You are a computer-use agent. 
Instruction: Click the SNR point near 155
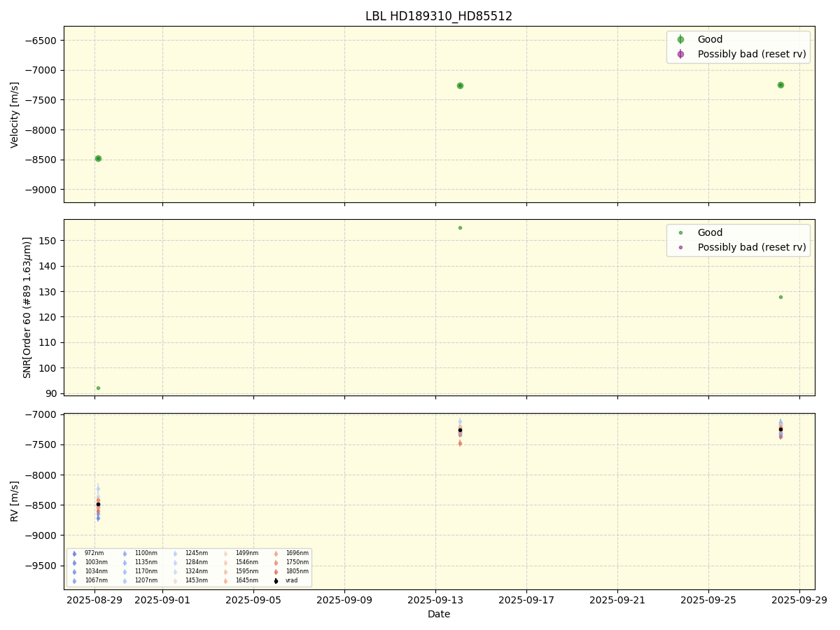pyautogui.click(x=460, y=227)
